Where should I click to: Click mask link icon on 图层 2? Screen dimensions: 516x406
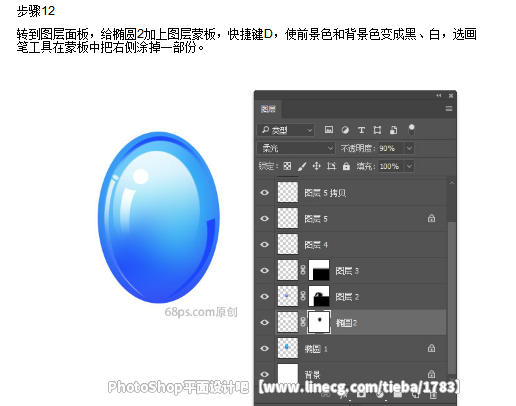[x=303, y=296]
